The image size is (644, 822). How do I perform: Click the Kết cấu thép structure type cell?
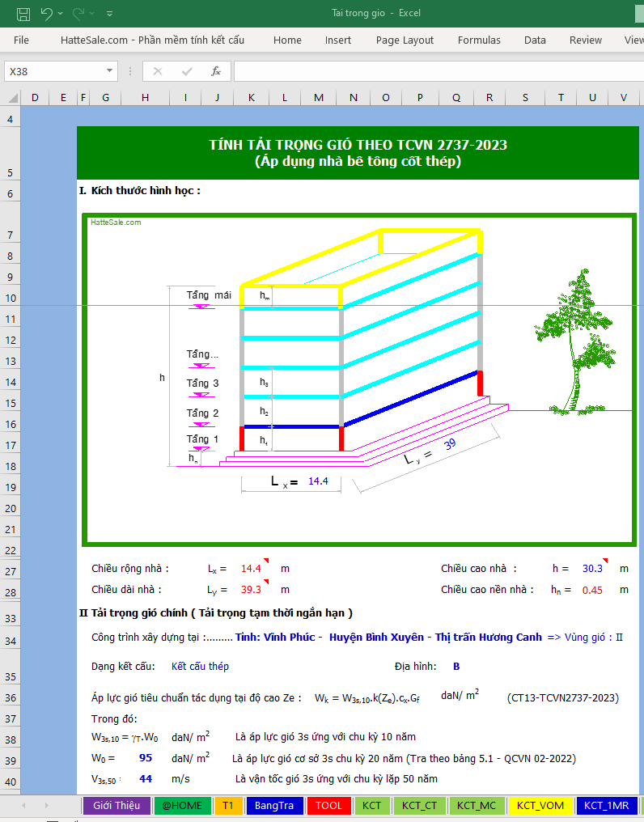201,667
